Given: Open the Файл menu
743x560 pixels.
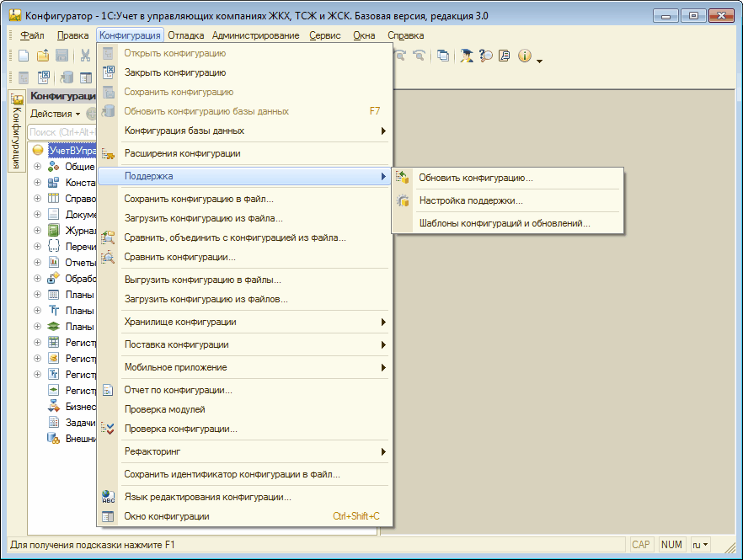Looking at the screenshot, I should click(x=32, y=35).
